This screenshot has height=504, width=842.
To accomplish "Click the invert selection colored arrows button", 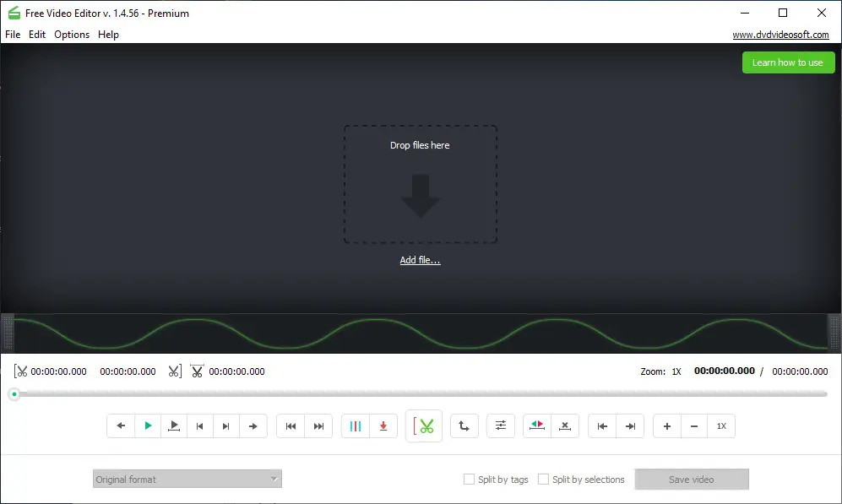I will point(537,426).
